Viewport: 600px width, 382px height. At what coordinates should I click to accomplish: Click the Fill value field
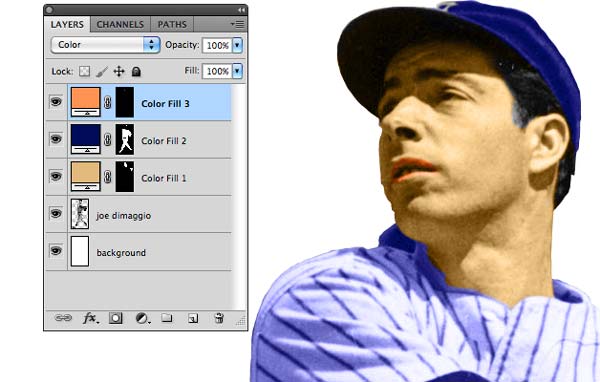click(217, 71)
